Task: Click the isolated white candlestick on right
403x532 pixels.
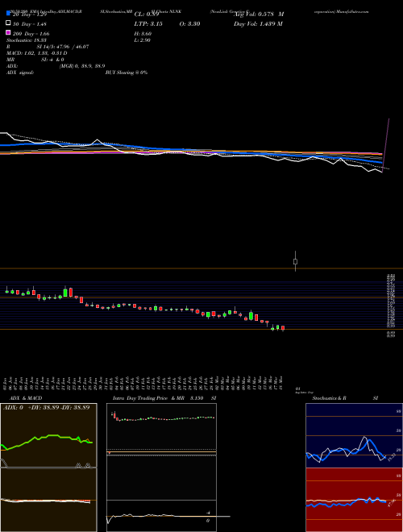Action: coord(296,261)
